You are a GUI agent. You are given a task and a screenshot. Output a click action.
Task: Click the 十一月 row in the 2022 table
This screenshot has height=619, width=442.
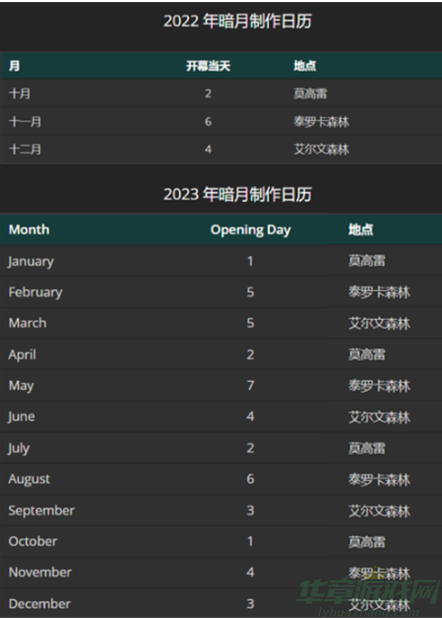click(221, 122)
